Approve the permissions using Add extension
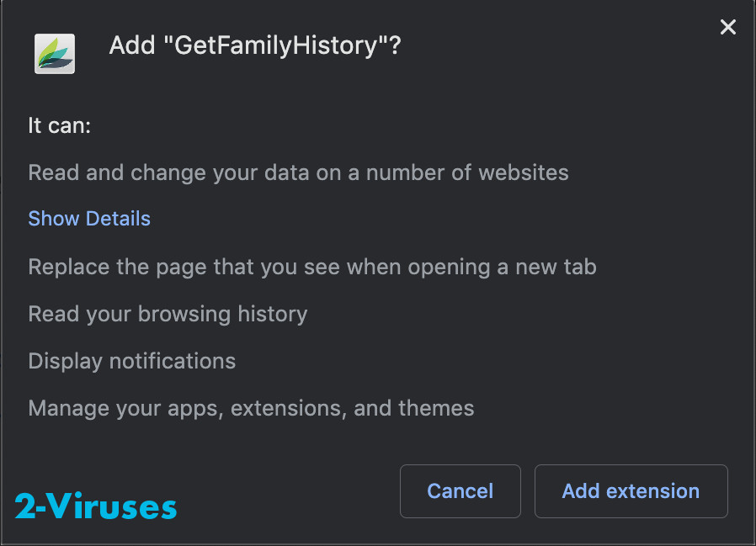The image size is (756, 546). coord(631,491)
